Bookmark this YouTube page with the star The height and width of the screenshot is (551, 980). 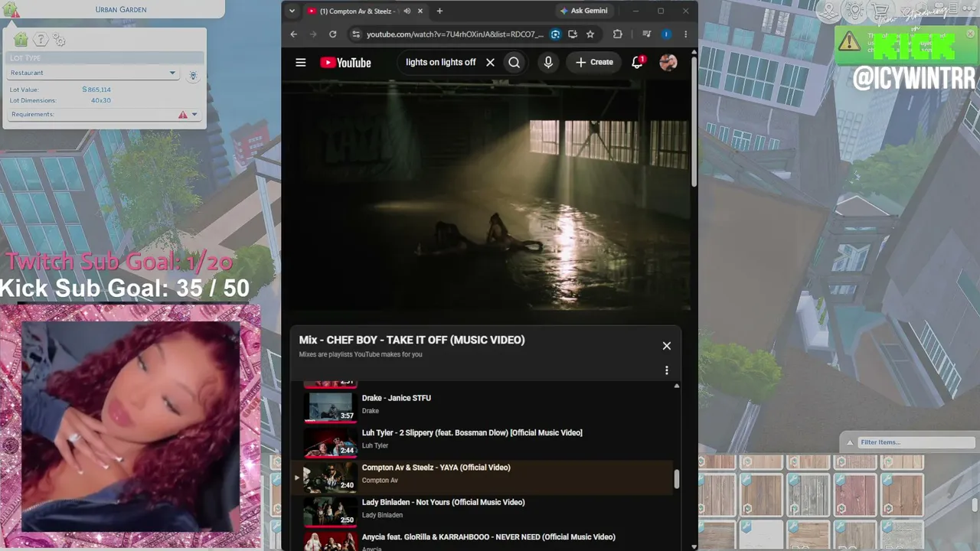click(x=590, y=34)
